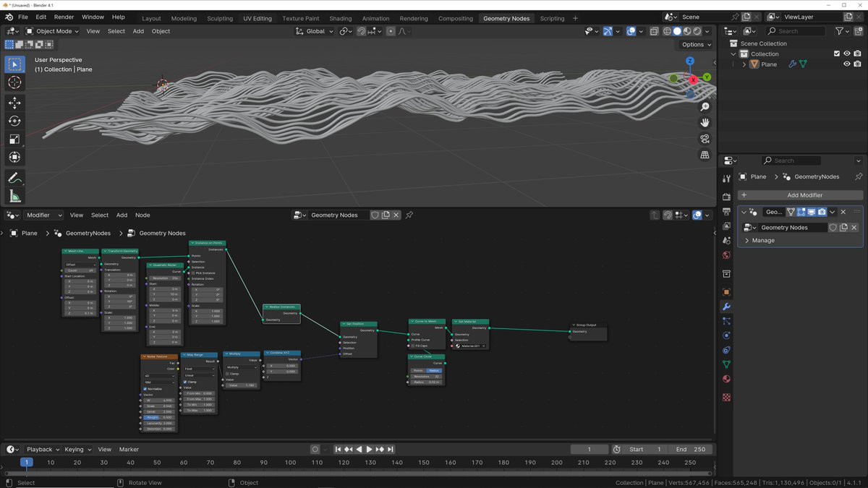Select the Move tool
The height and width of the screenshot is (488, 868).
(x=14, y=103)
